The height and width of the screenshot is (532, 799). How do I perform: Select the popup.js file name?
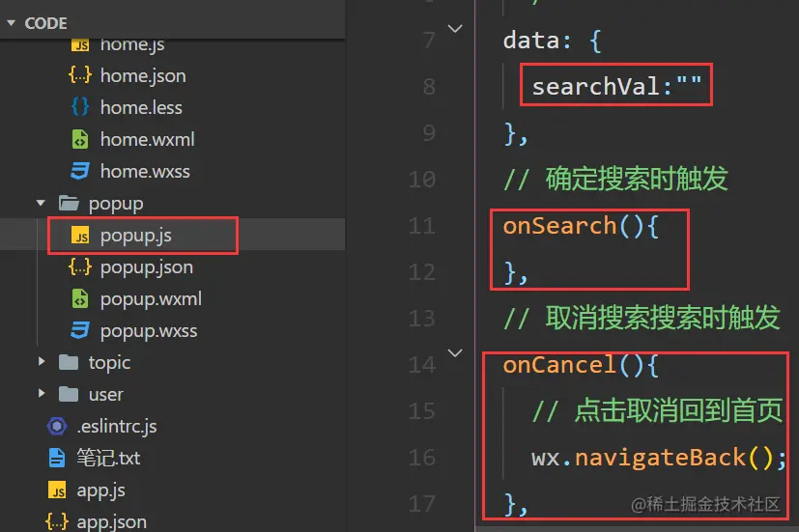pyautogui.click(x=135, y=237)
